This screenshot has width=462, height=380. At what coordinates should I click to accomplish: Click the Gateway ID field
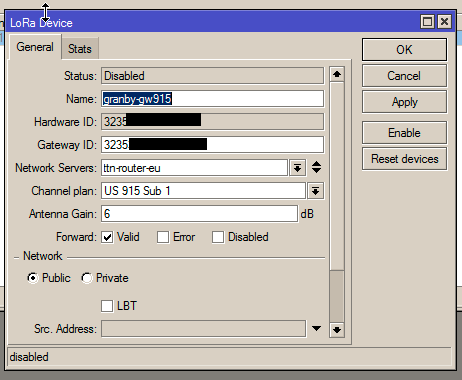(212, 145)
